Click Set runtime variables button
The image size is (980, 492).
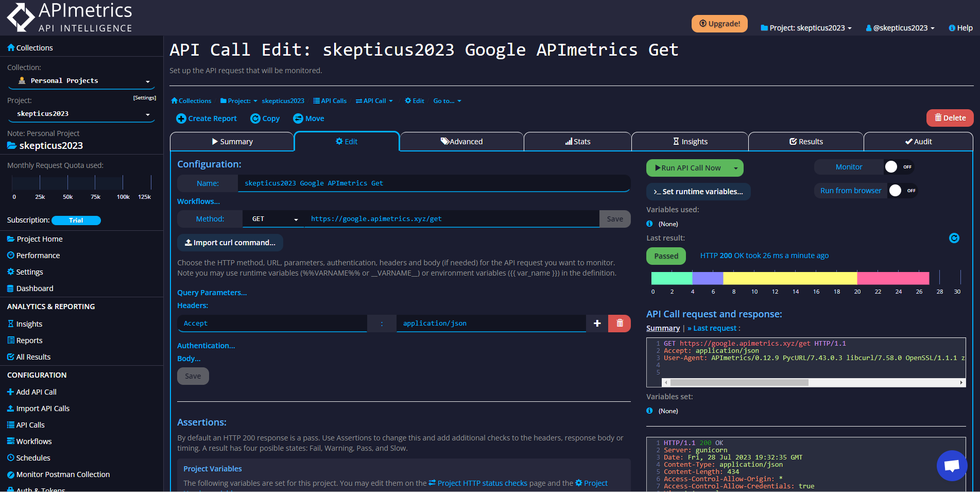(698, 192)
